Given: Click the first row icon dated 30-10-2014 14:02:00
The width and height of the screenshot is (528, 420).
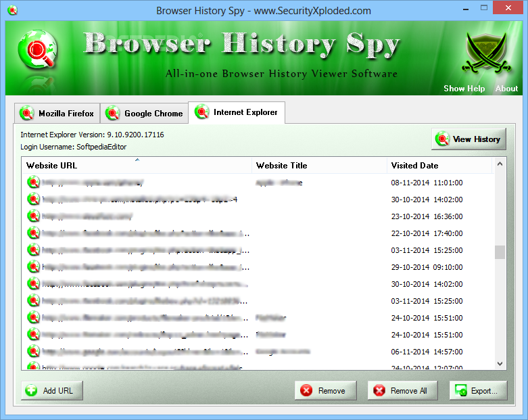Looking at the screenshot, I should 33,199.
